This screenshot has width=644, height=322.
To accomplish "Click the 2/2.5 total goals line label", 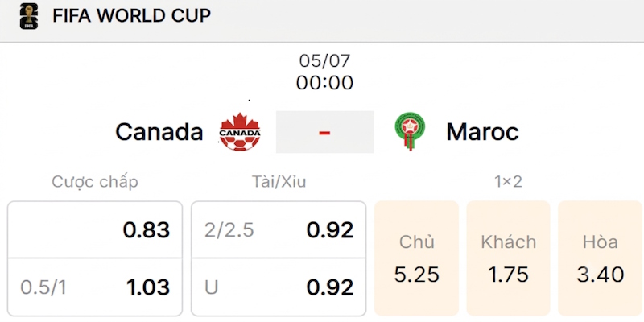I will point(229,230).
